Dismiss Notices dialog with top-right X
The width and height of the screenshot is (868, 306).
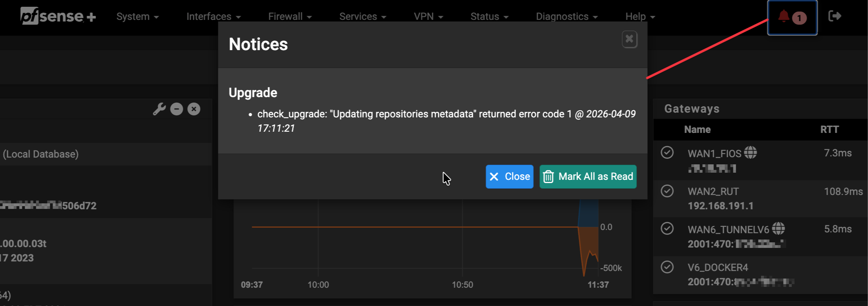629,39
